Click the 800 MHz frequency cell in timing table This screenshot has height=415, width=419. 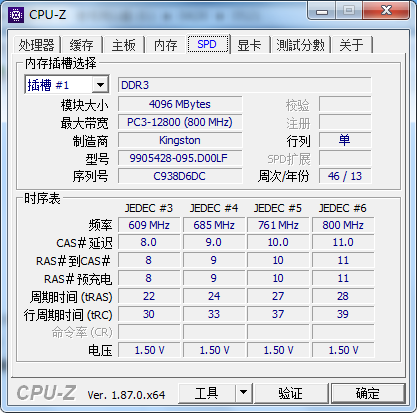(x=343, y=225)
